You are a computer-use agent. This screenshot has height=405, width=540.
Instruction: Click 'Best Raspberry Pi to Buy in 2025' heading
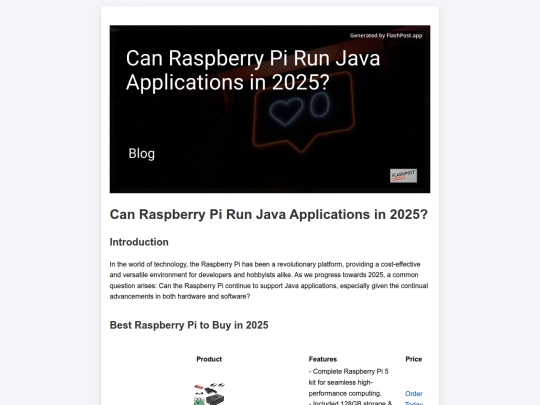(x=189, y=325)
